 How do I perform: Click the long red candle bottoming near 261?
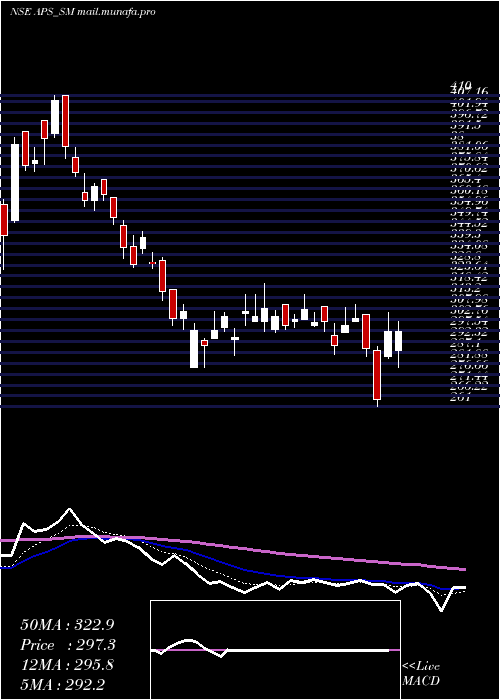pos(377,375)
